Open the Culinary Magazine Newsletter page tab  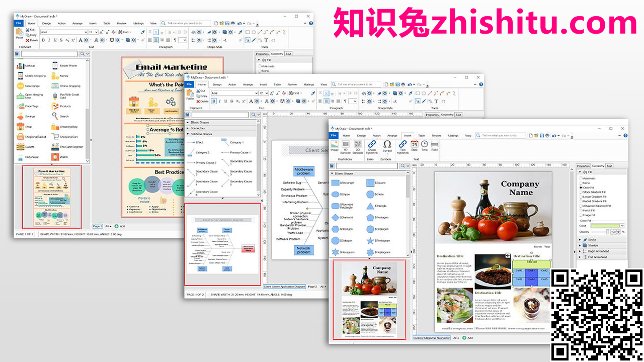click(432, 338)
